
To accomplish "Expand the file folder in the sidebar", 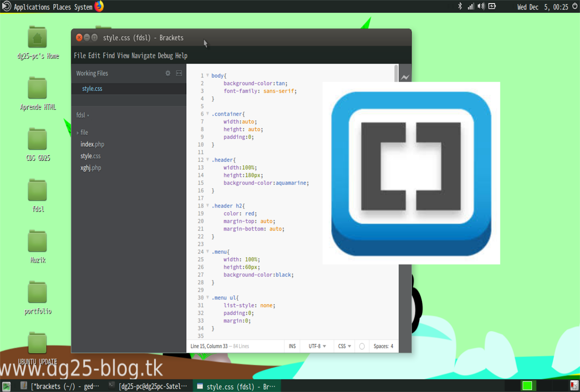I will (x=78, y=132).
